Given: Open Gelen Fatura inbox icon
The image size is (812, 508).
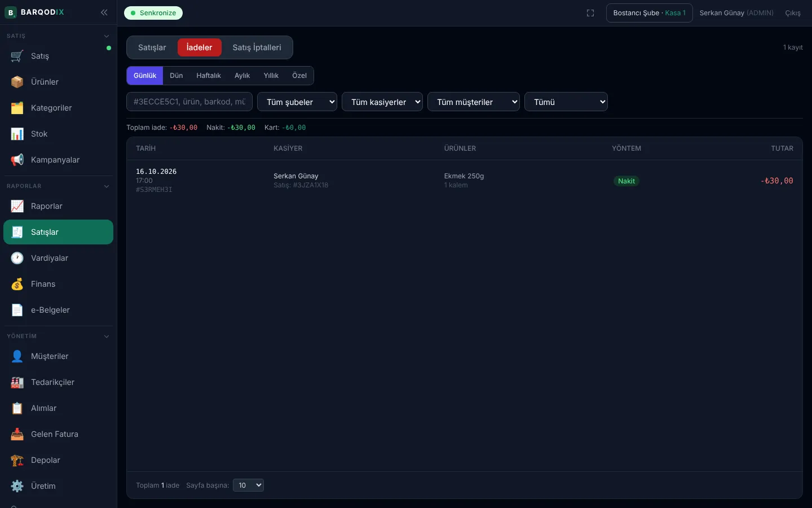Looking at the screenshot, I should [17, 434].
